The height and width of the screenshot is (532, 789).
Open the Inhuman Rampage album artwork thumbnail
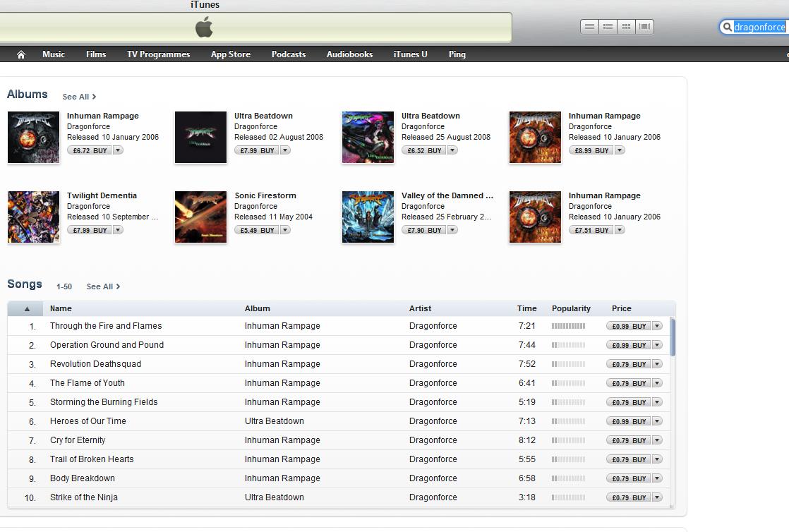point(33,137)
